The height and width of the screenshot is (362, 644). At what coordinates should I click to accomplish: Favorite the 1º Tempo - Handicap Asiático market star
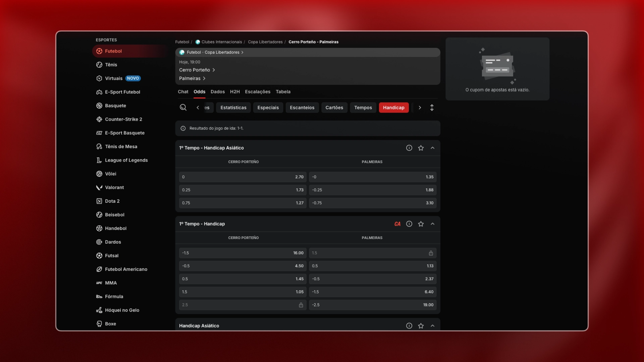pyautogui.click(x=421, y=148)
